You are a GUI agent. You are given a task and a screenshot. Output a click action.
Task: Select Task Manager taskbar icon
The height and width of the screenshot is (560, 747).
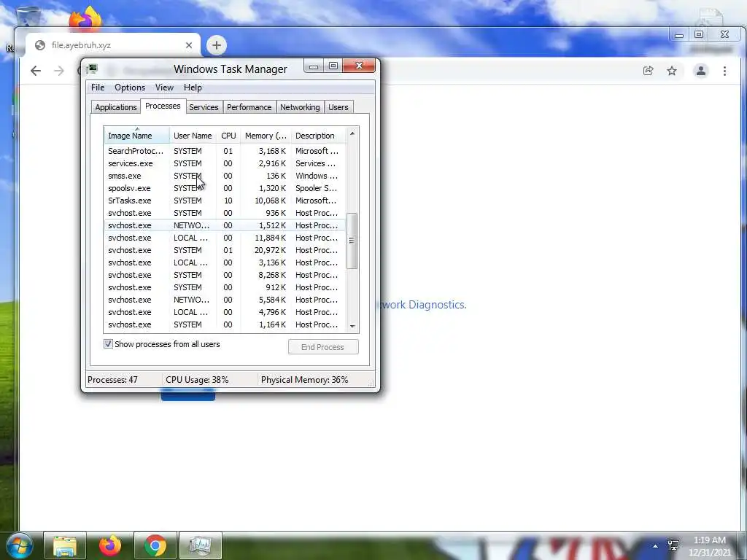200,545
